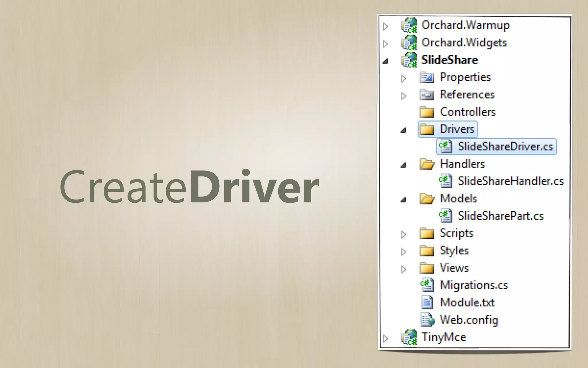The height and width of the screenshot is (368, 588).
Task: Collapse the SlideShare project node
Action: [x=385, y=61]
